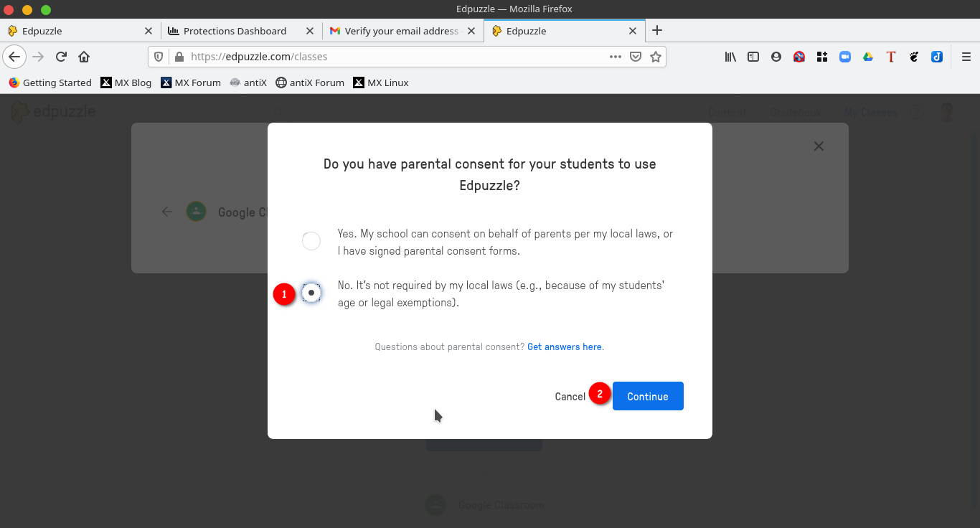Screen dimensions: 980x528
Task: Open the MX Forum bookmark
Action: [191, 82]
